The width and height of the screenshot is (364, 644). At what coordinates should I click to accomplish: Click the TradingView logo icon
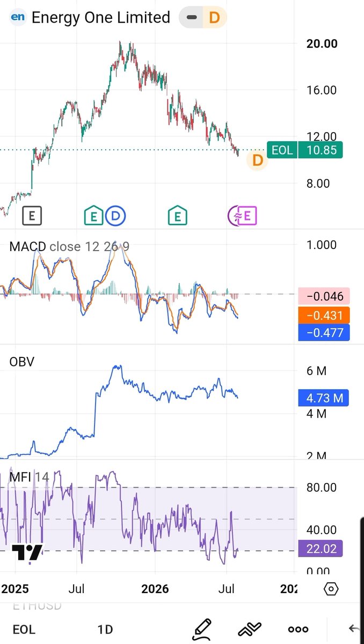click(x=27, y=553)
